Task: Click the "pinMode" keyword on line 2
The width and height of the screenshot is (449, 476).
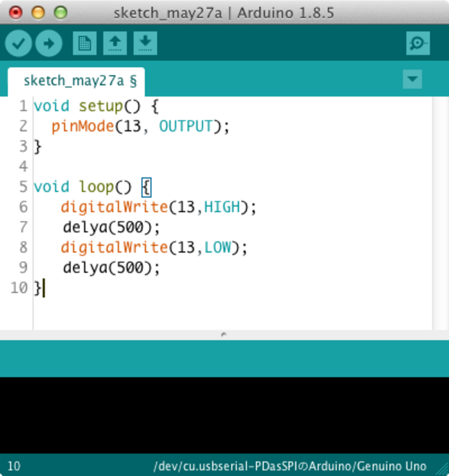Action: pyautogui.click(x=83, y=126)
